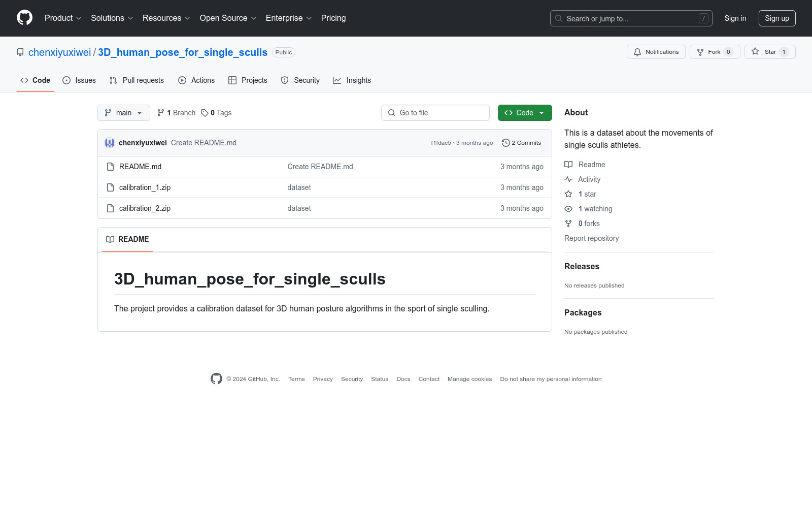Click the slash shortcut icon in search bar

703,18
